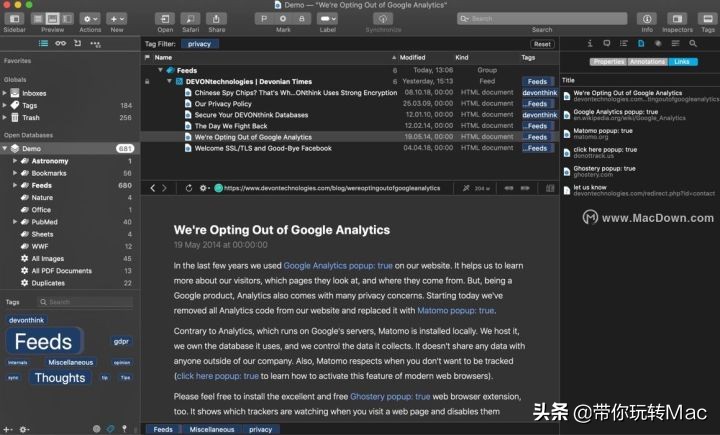
Task: Click the Synchronize cloud icon
Action: [x=383, y=18]
